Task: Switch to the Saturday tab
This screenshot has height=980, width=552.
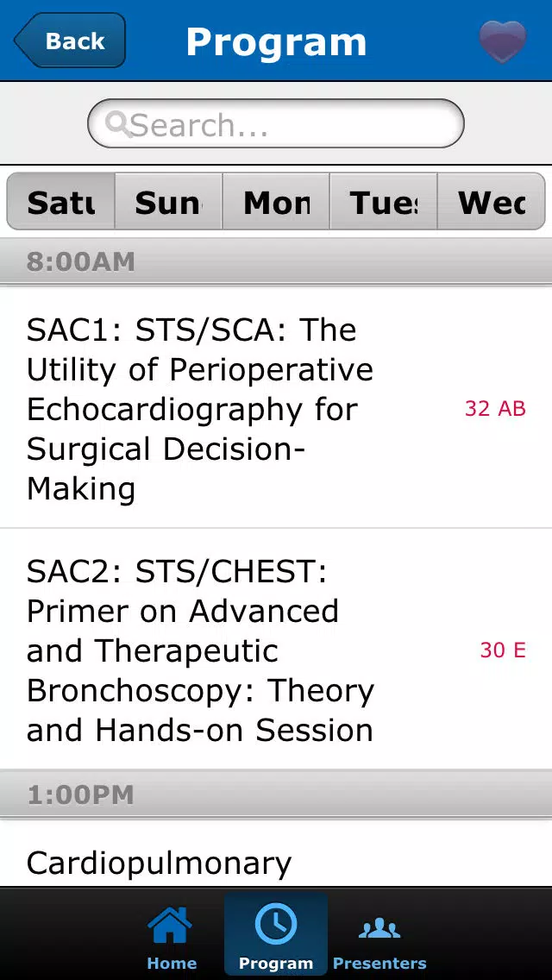Action: 60,202
